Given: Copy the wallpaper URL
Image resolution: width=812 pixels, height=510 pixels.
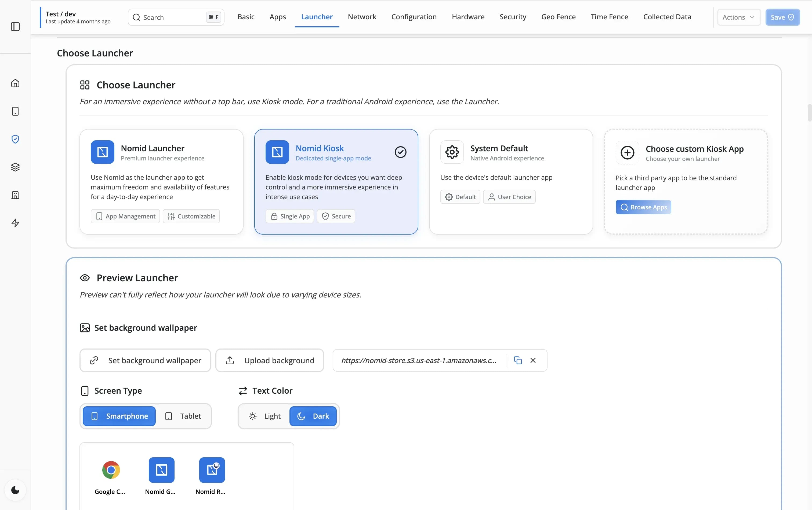Looking at the screenshot, I should pyautogui.click(x=518, y=360).
